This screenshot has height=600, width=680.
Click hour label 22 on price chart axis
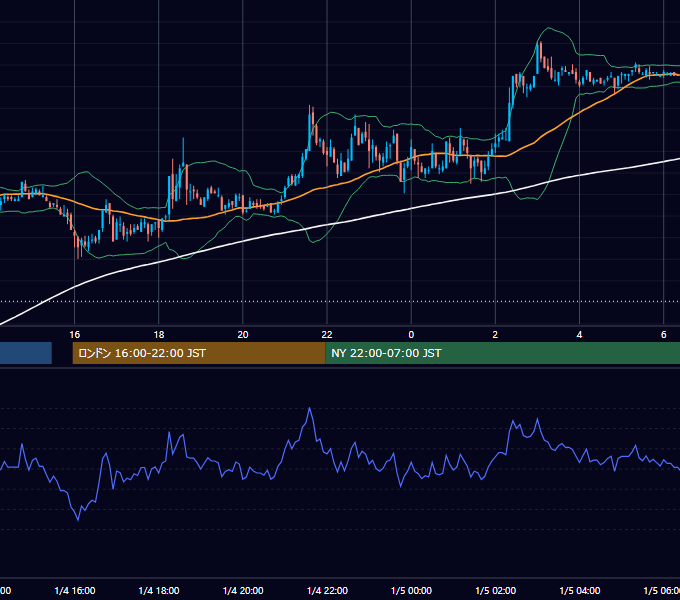click(x=327, y=334)
